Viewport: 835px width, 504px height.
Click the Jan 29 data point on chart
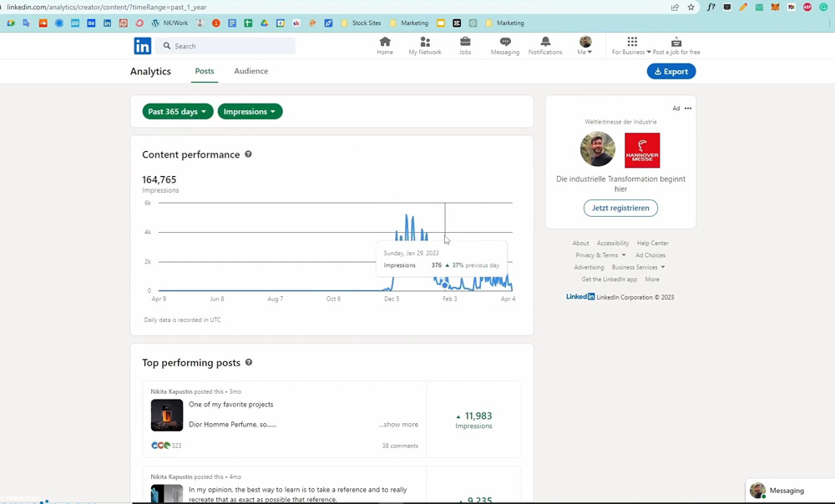[x=445, y=285]
